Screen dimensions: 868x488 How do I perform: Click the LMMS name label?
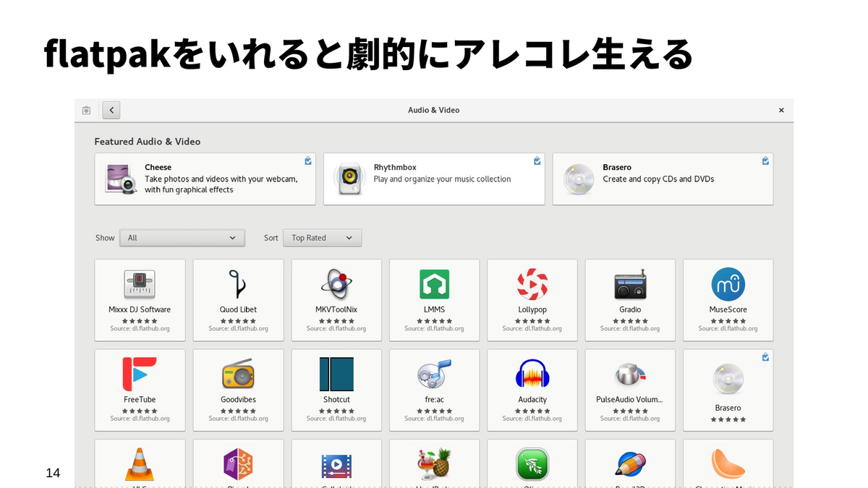(434, 309)
